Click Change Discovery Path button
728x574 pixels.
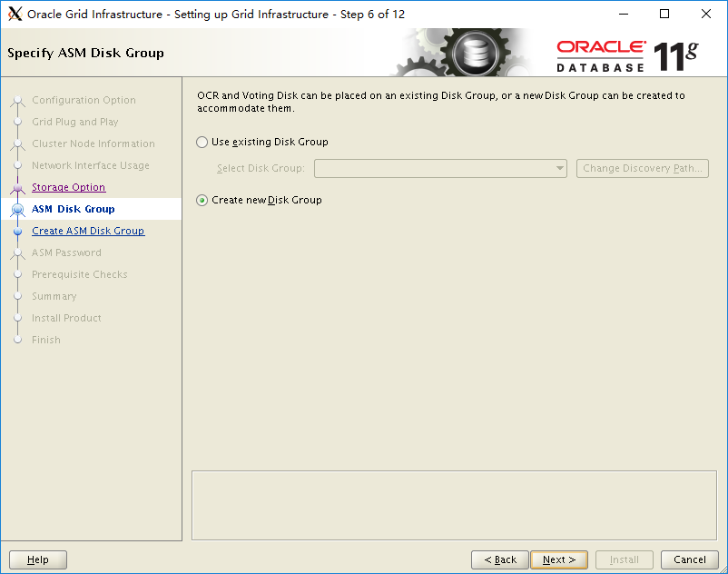[x=642, y=168]
